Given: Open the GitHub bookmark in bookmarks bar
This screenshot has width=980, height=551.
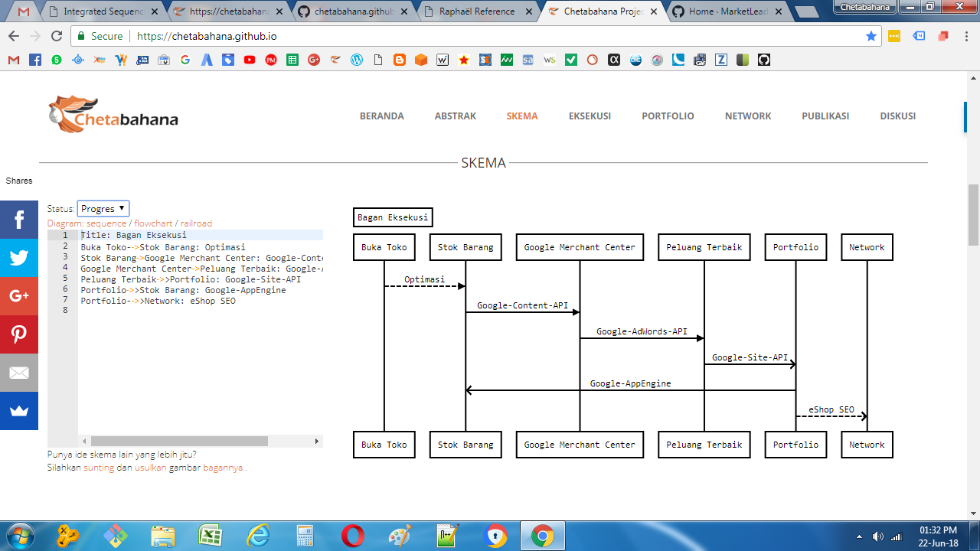Looking at the screenshot, I should click(x=763, y=60).
